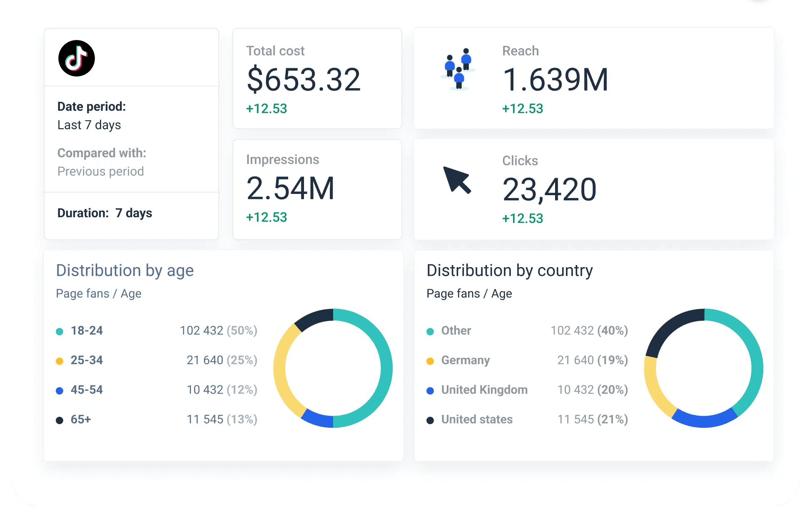Click the TikTok logo icon

pyautogui.click(x=77, y=58)
